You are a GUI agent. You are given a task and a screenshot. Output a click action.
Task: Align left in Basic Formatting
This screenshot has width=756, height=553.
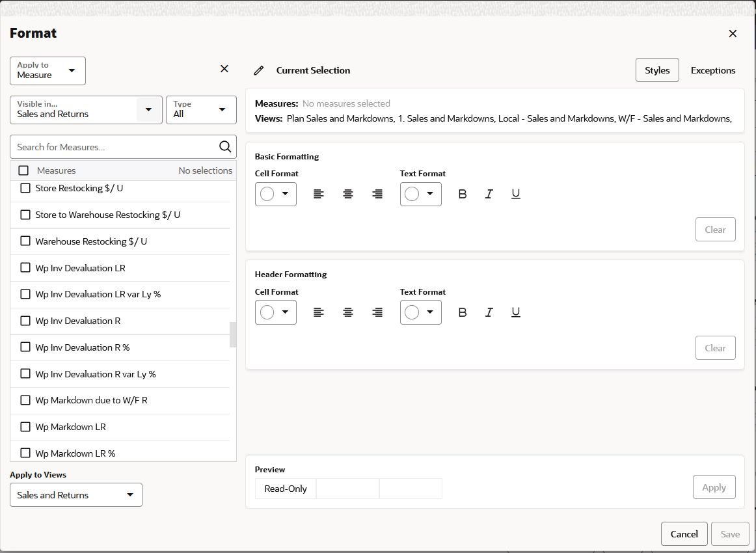pyautogui.click(x=318, y=194)
